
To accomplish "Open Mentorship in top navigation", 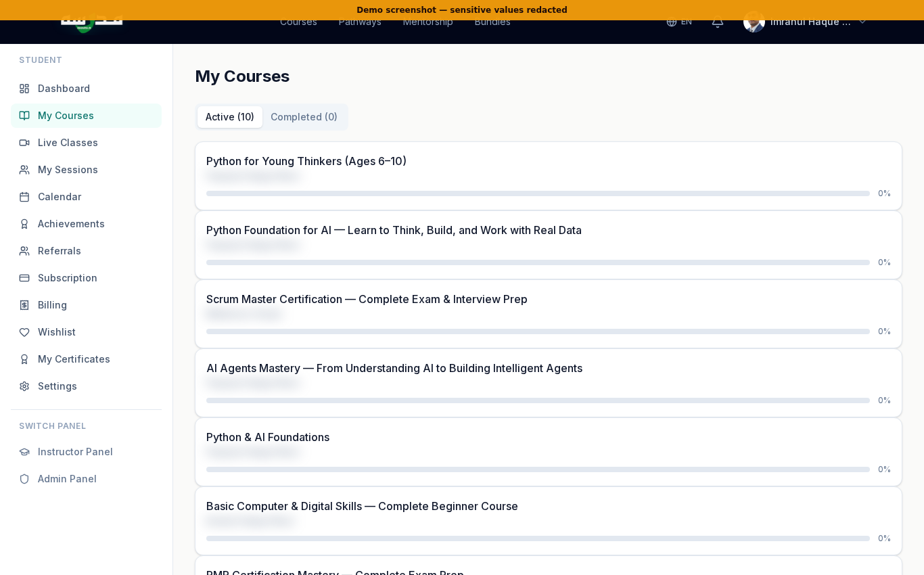I will 428,22.
